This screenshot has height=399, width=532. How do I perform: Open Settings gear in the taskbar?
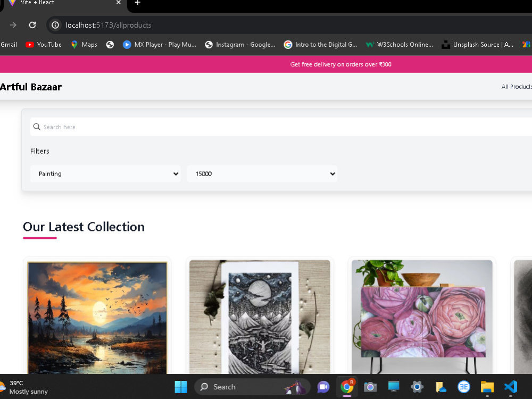pyautogui.click(x=417, y=387)
